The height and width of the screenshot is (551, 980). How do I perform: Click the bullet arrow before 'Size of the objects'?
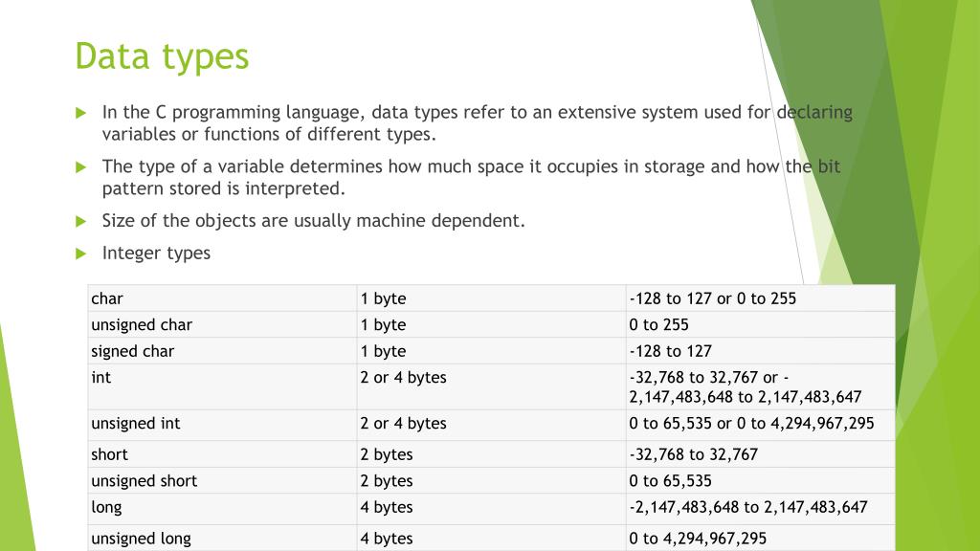80,221
